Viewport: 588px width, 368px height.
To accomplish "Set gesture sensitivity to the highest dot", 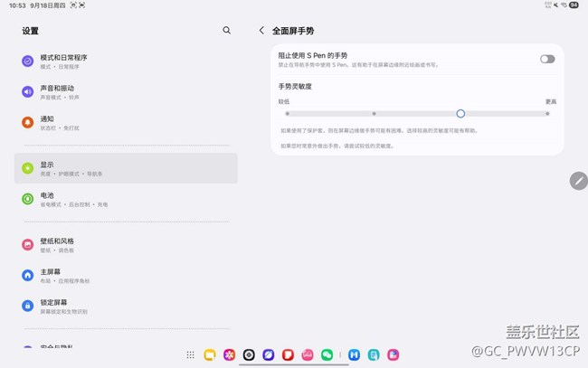I will 547,114.
